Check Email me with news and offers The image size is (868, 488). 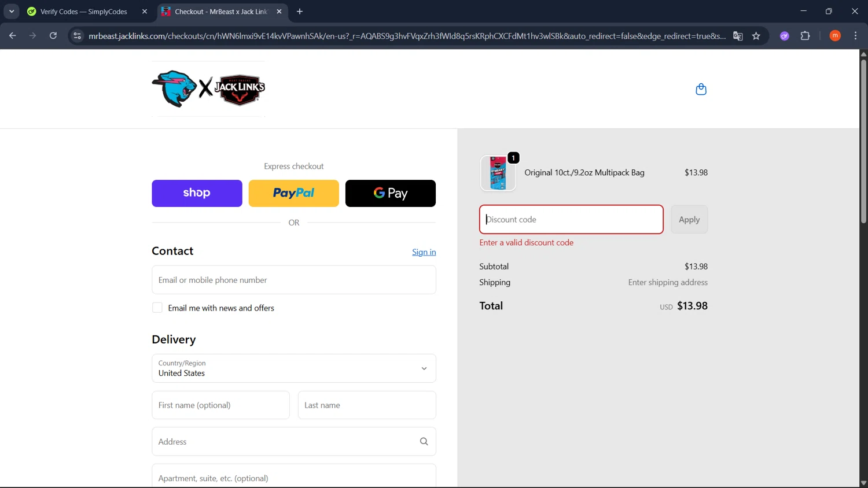coord(157,308)
